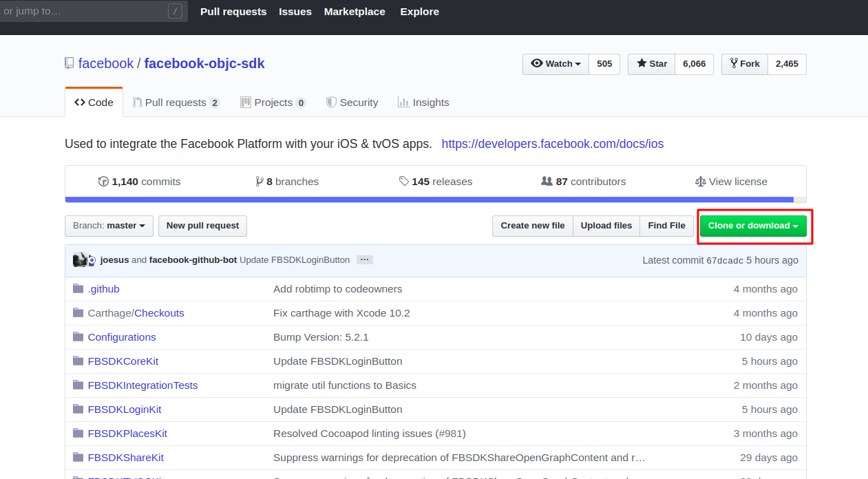Screen dimensions: 868x479
Task: View 1,140 commits
Action: 140,182
